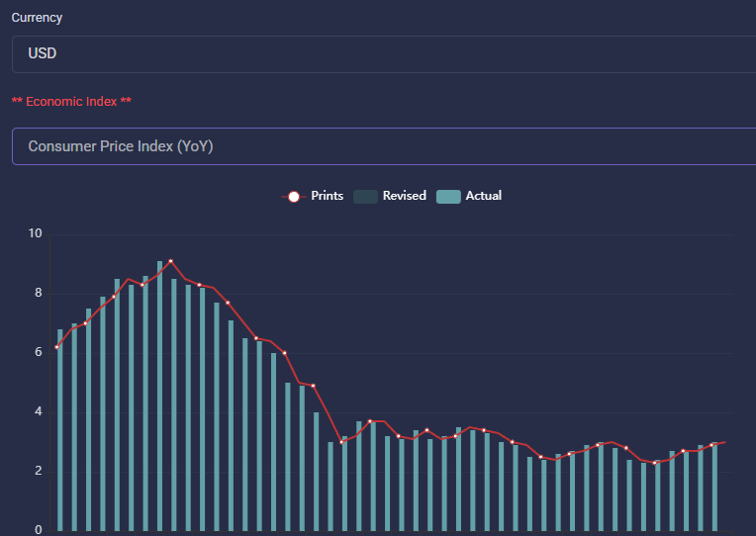
Task: Hide the Revised series via its legend label
Action: click(x=404, y=196)
